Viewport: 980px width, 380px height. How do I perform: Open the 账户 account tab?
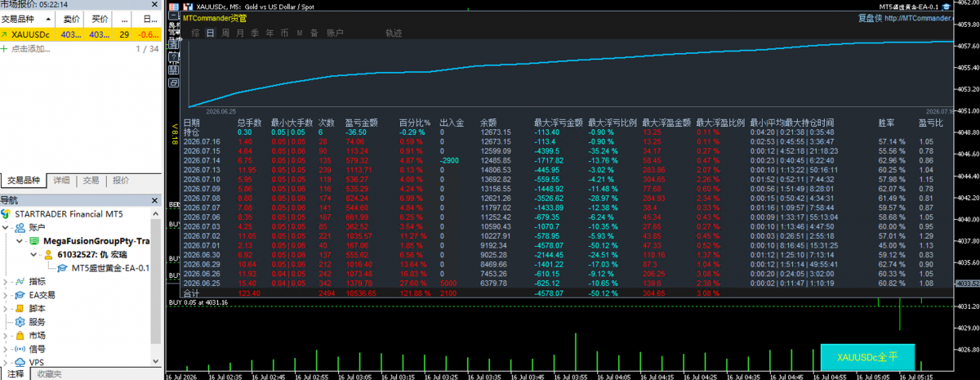click(335, 33)
